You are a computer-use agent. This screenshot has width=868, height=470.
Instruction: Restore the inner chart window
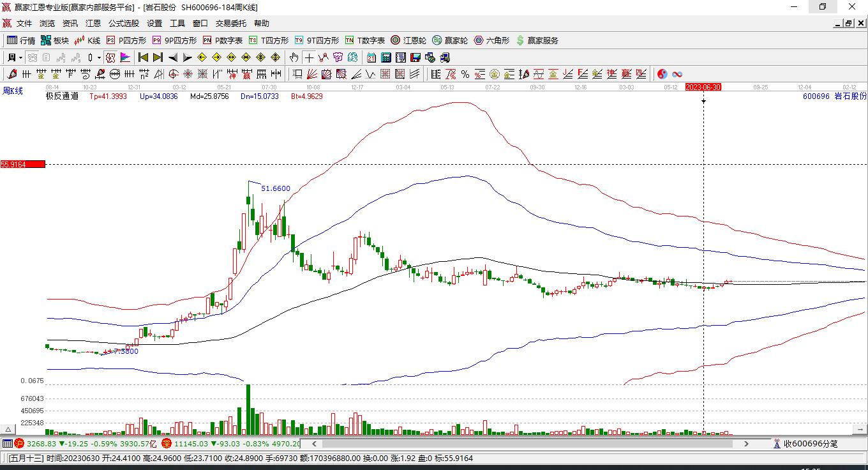[x=848, y=24]
